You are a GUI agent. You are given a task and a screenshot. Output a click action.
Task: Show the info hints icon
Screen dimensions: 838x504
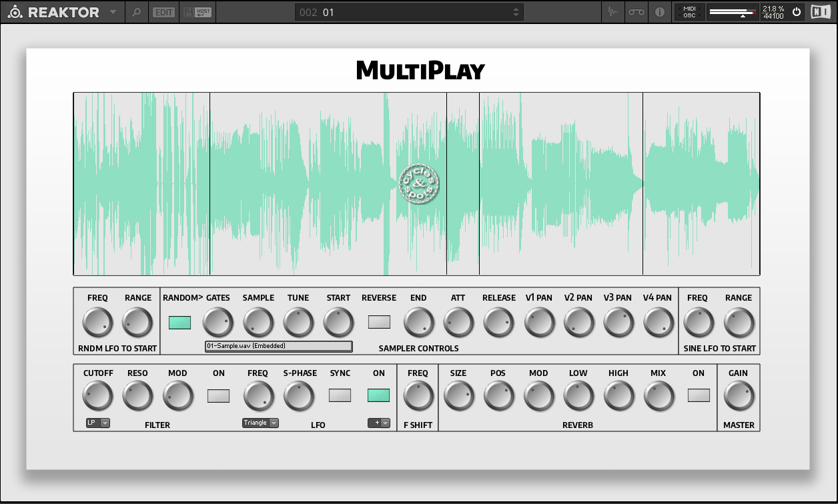(x=660, y=12)
